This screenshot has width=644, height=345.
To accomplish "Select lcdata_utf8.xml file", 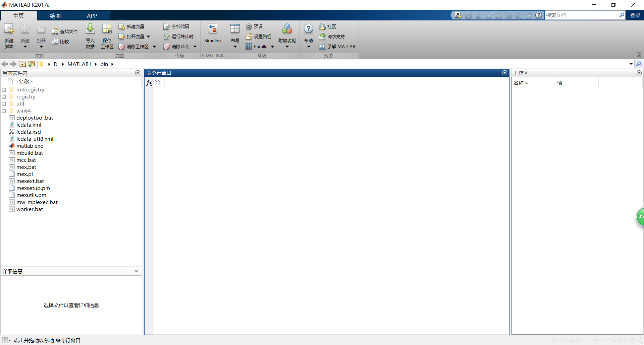I will tap(35, 139).
